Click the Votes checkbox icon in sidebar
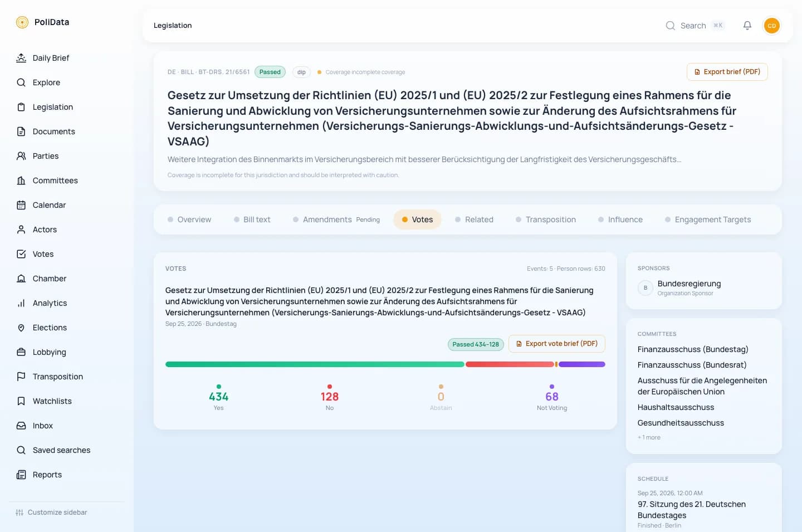The width and height of the screenshot is (802, 532). [x=21, y=254]
